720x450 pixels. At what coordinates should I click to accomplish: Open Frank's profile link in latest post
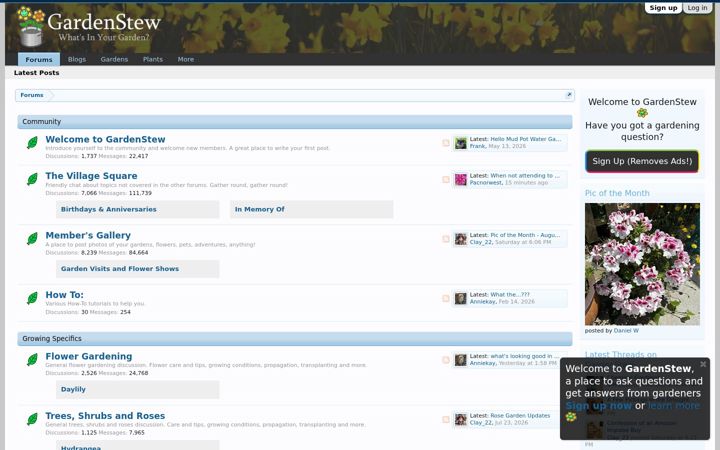[x=477, y=146]
